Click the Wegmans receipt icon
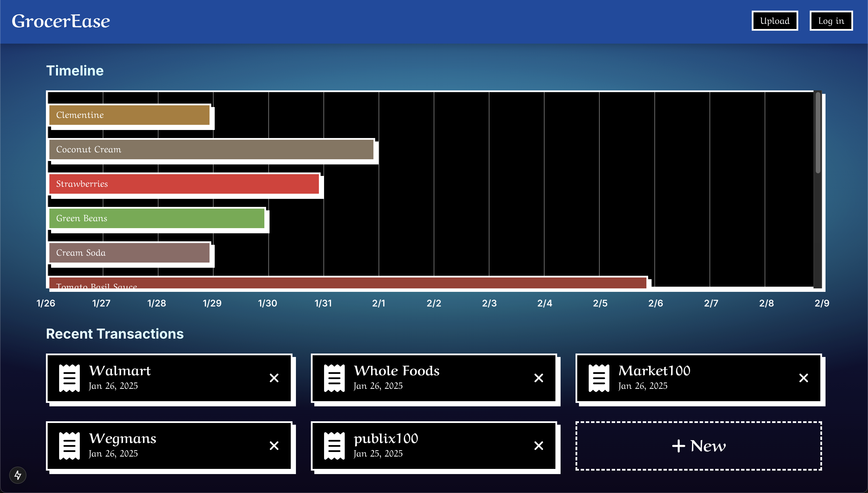This screenshot has height=493, width=868. pos(69,446)
